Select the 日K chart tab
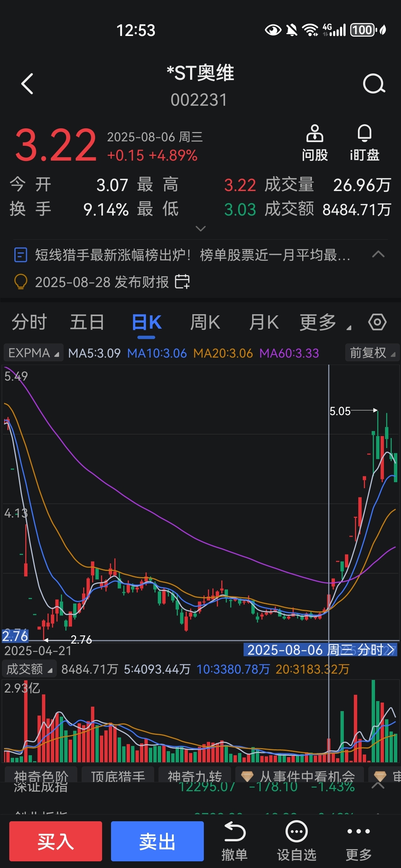This screenshot has height=868, width=401. pos(146,322)
